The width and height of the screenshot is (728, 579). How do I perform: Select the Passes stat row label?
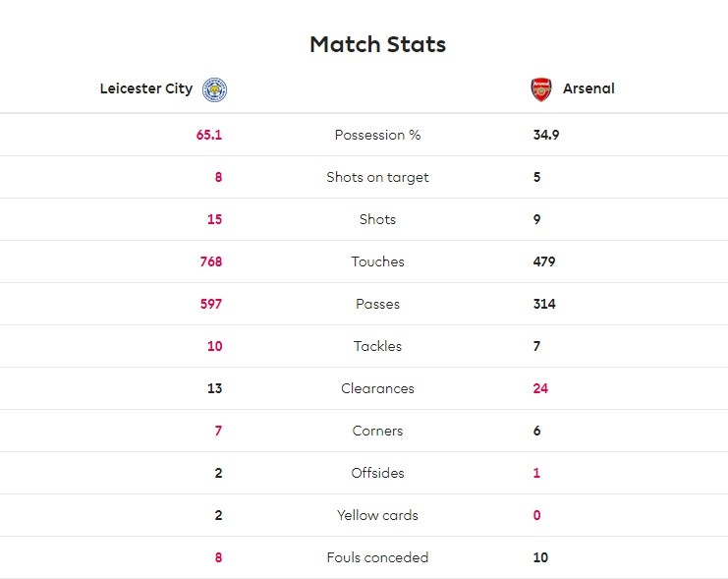(377, 304)
